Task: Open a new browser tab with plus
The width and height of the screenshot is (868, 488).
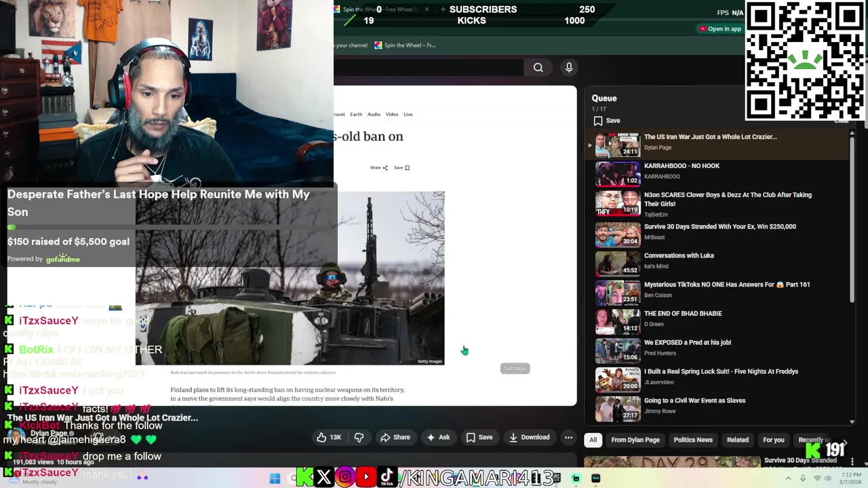Action: click(443, 9)
